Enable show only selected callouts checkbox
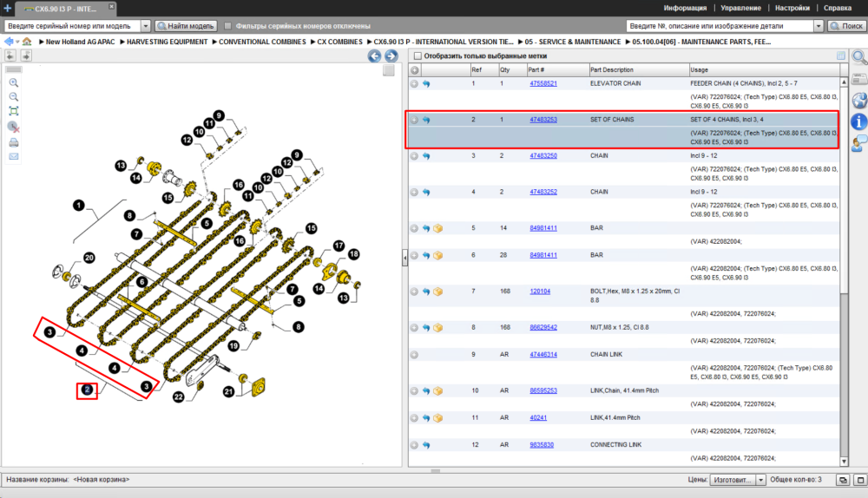Screen dimensions: 868x498 pos(418,56)
